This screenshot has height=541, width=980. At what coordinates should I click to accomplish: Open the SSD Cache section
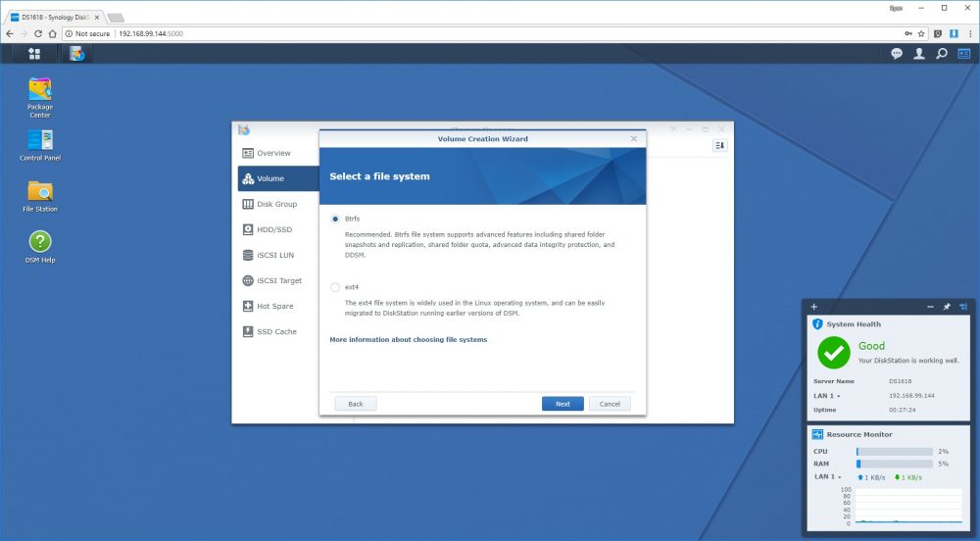point(278,332)
